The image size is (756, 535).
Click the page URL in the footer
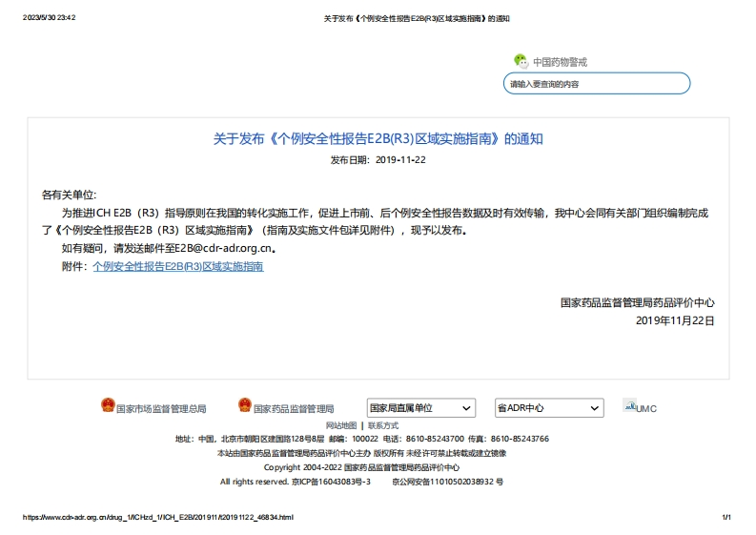tap(158, 517)
